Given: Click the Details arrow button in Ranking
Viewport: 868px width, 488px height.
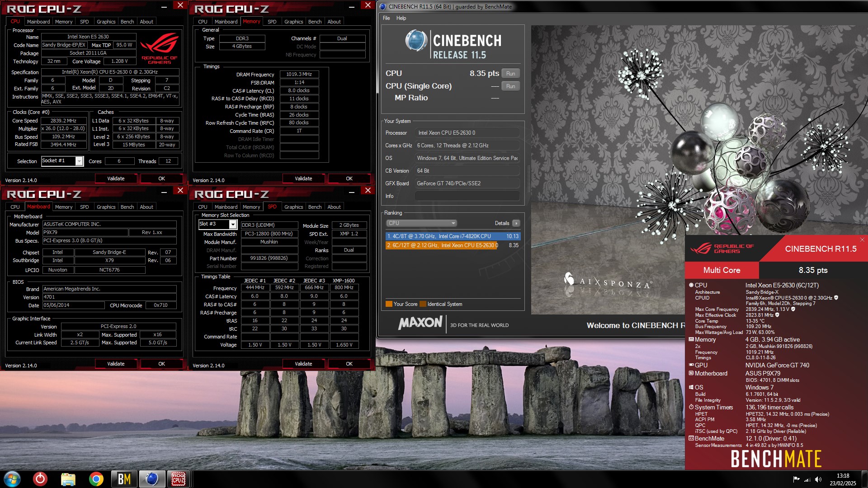Looking at the screenshot, I should pyautogui.click(x=516, y=223).
